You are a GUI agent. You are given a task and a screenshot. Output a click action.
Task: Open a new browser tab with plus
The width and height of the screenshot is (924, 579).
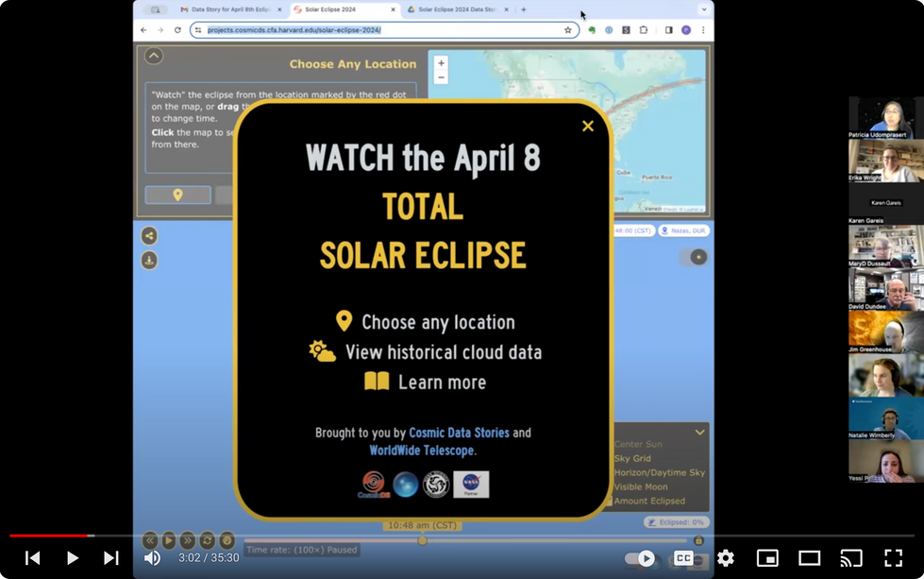pos(523,9)
